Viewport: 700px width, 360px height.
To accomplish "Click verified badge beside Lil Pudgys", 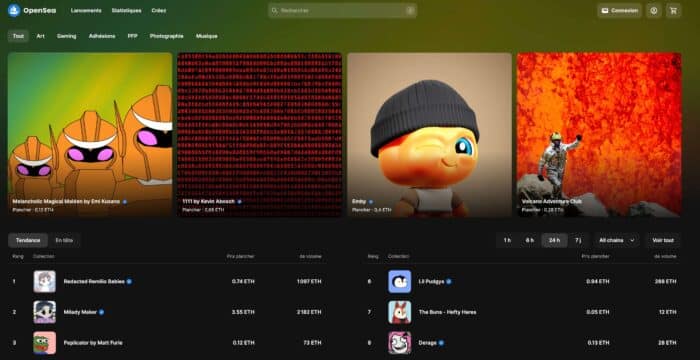I will [x=449, y=281].
